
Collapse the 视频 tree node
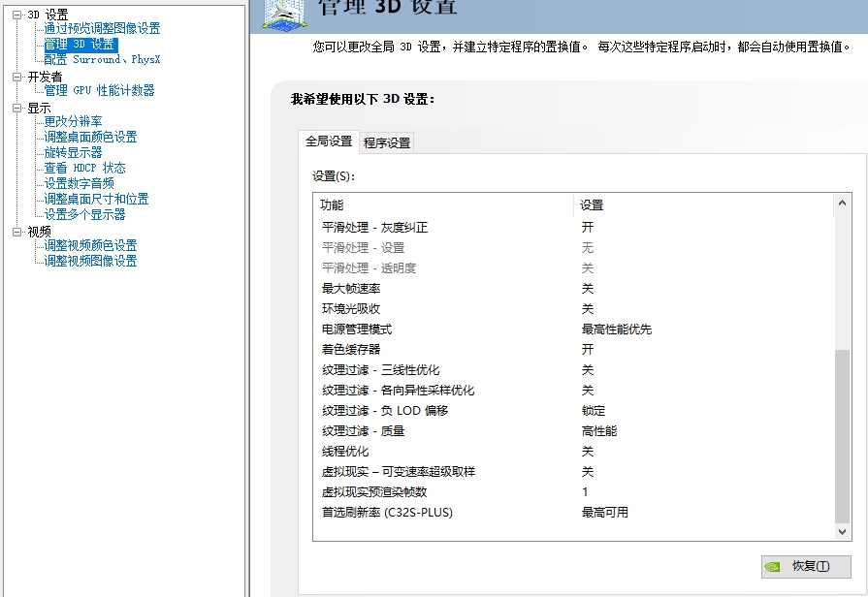coord(17,232)
